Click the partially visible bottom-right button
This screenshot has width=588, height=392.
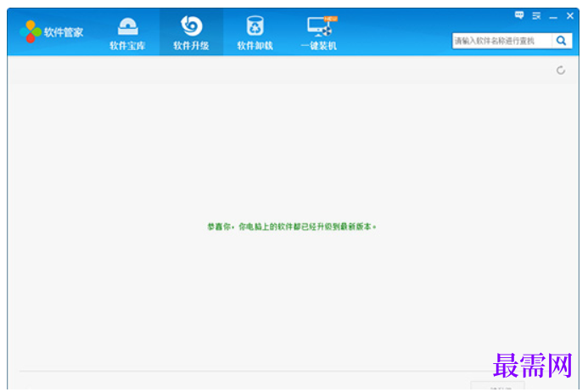pyautogui.click(x=497, y=386)
